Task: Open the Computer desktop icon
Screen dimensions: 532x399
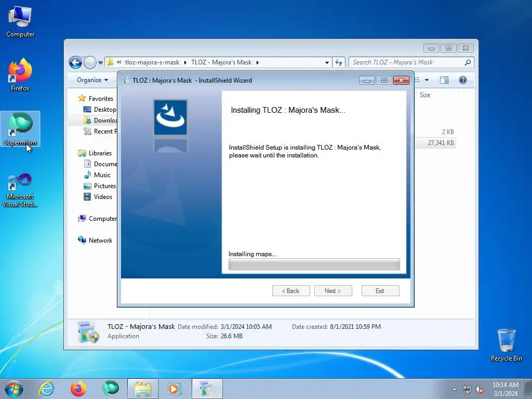Action: pyautogui.click(x=20, y=22)
